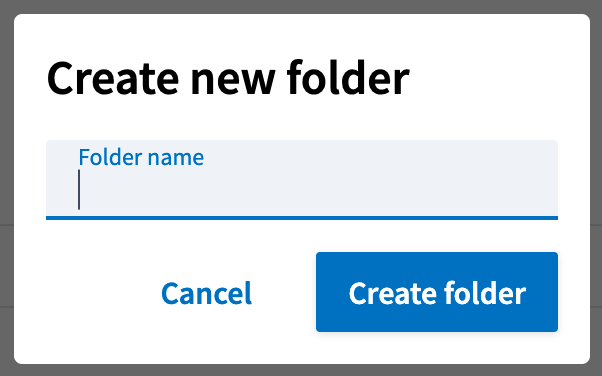Activate the text box under Folder name
The width and height of the screenshot is (602, 376).
(302, 180)
